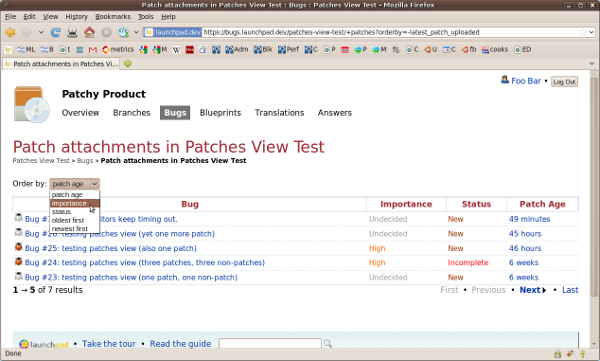Screen dimensions: 600x361
Task: Go back with the browser Back arrow
Action: (x=10, y=33)
